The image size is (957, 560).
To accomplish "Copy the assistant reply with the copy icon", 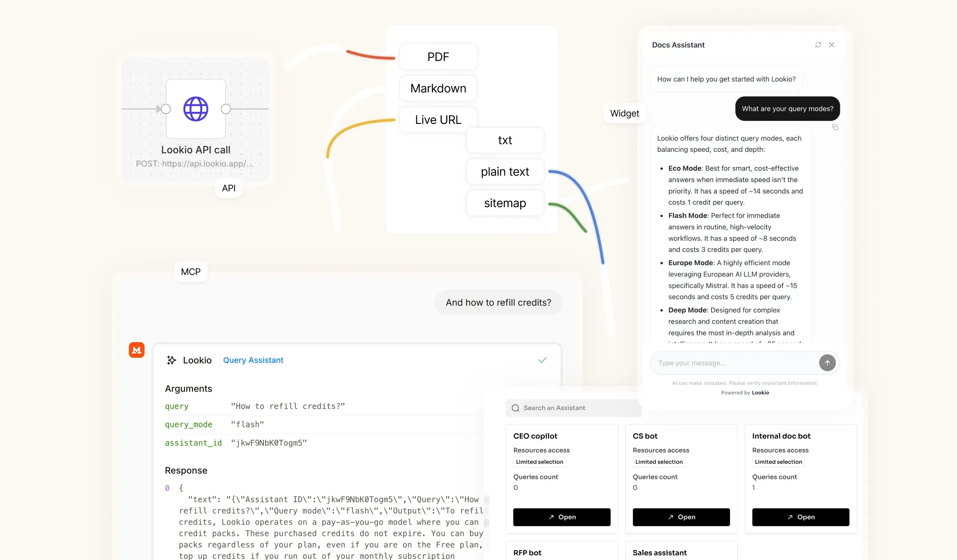I will pos(835,127).
